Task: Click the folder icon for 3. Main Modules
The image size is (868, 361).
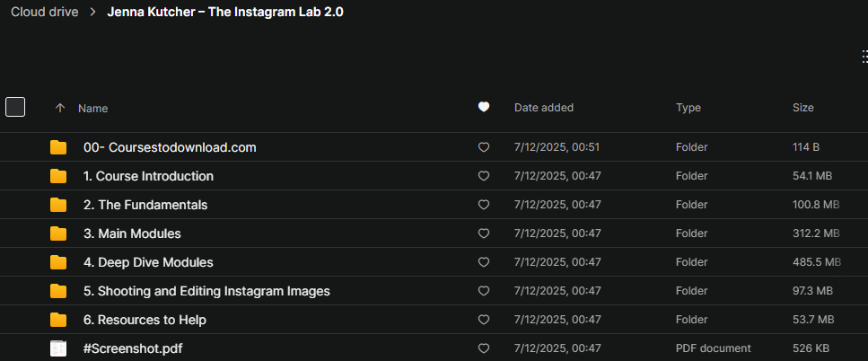Action: (58, 233)
